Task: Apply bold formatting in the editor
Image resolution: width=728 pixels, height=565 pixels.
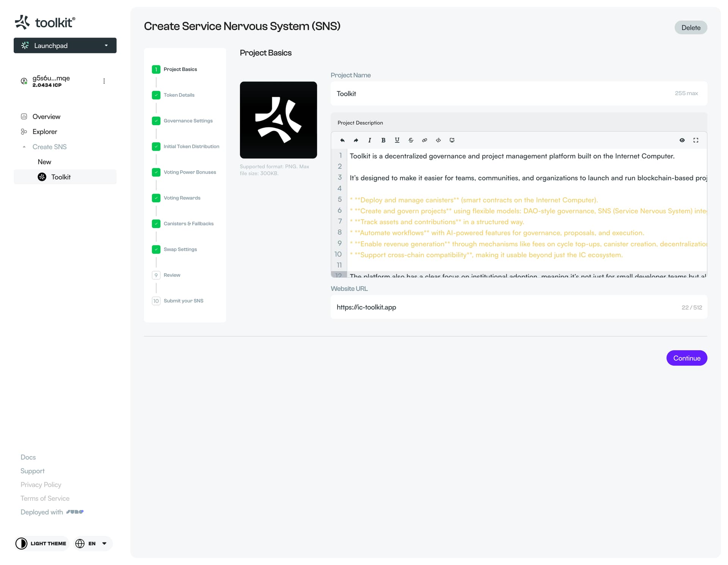Action: click(383, 140)
